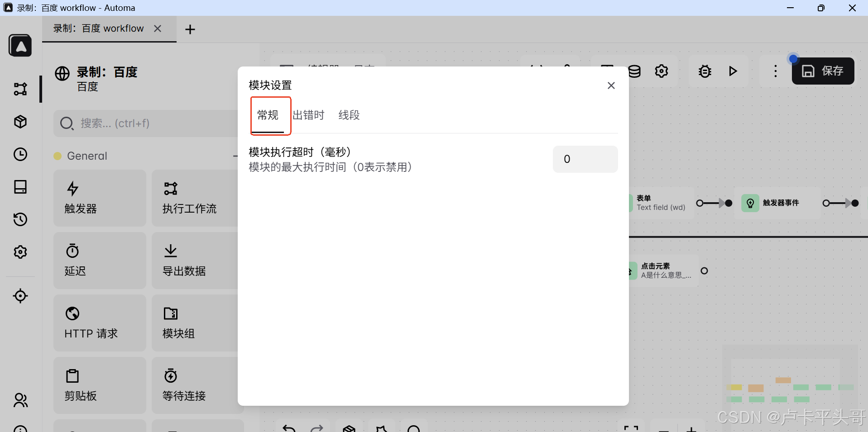Open the Settings gear in left sidebar
Screen dimensions: 868x432
[20, 252]
